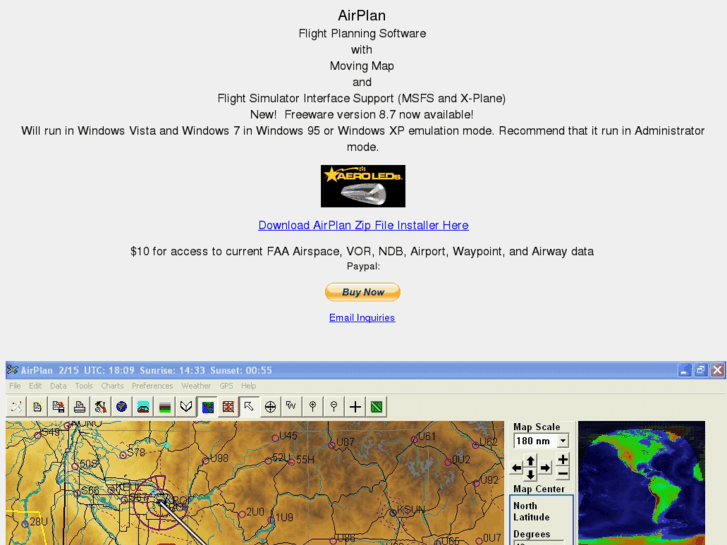Viewport: 727px width, 545px height.
Task: Click the Email Inquiries link
Action: (362, 318)
